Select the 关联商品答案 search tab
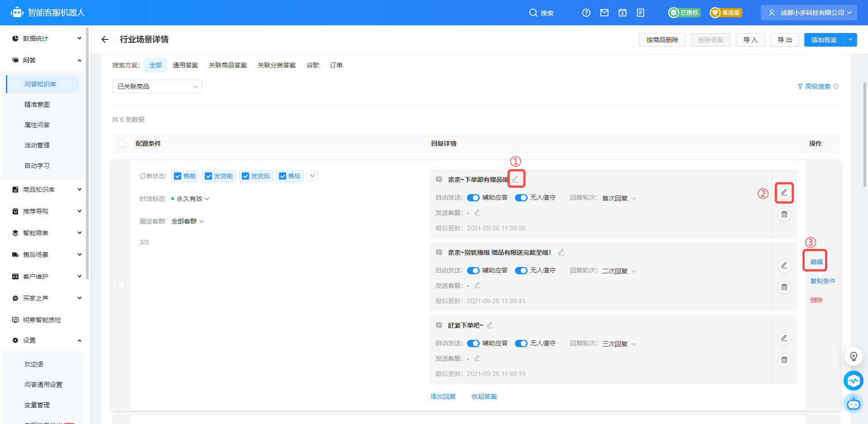This screenshot has width=868, height=424. tap(228, 65)
